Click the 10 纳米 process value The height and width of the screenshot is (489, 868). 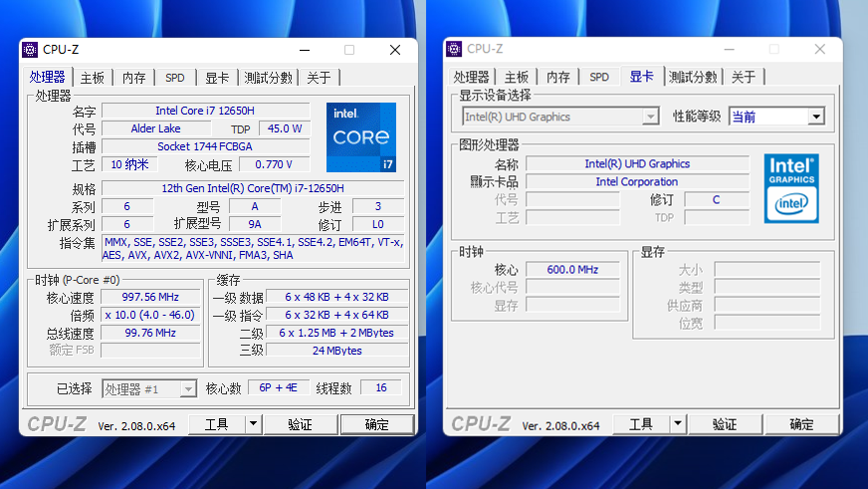tap(129, 164)
